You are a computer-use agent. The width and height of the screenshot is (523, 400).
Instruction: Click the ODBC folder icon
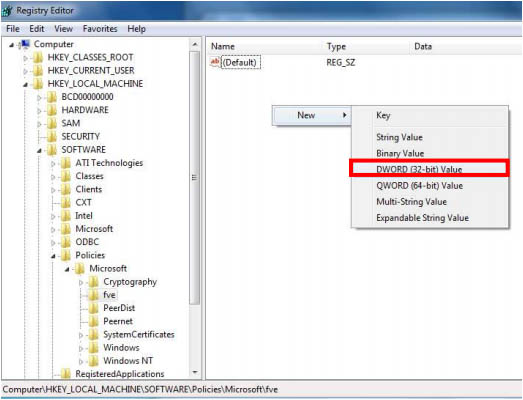pos(66,242)
